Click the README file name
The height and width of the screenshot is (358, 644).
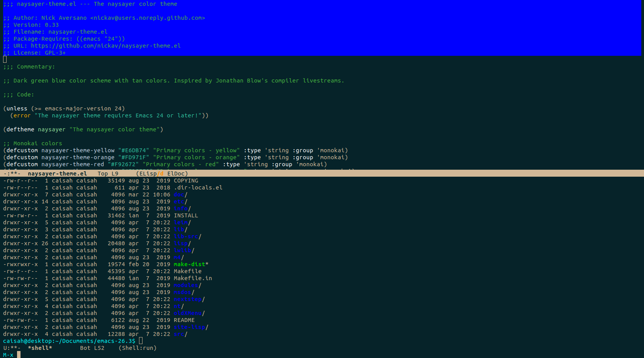[184, 320]
